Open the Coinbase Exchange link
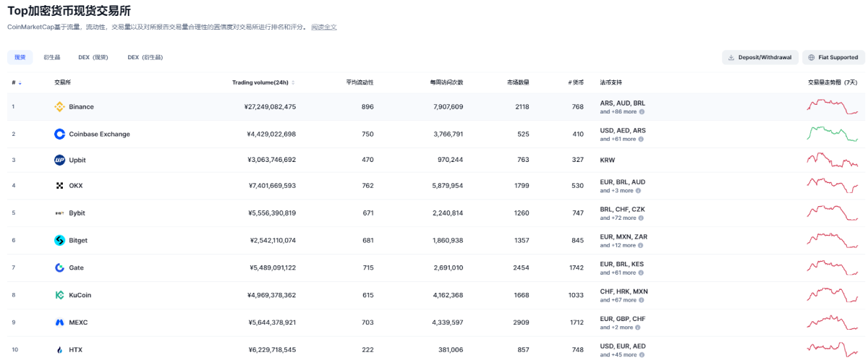 point(100,134)
